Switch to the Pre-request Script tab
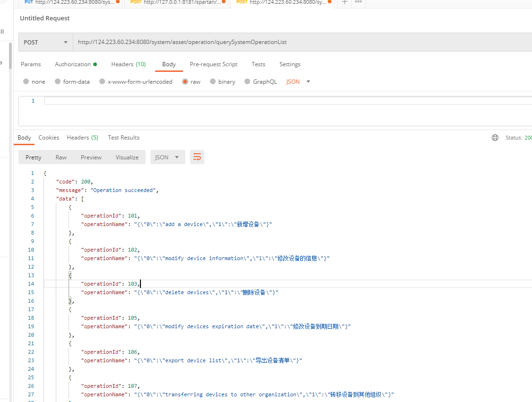 (213, 64)
